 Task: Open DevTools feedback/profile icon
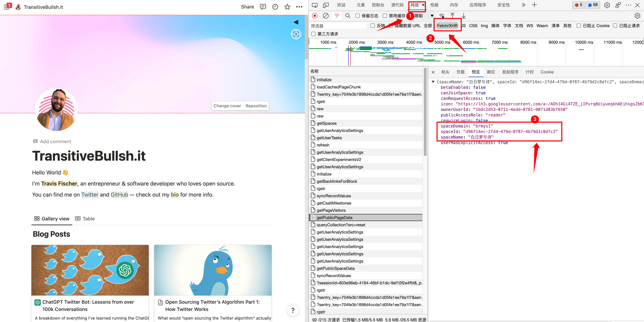coord(618,5)
